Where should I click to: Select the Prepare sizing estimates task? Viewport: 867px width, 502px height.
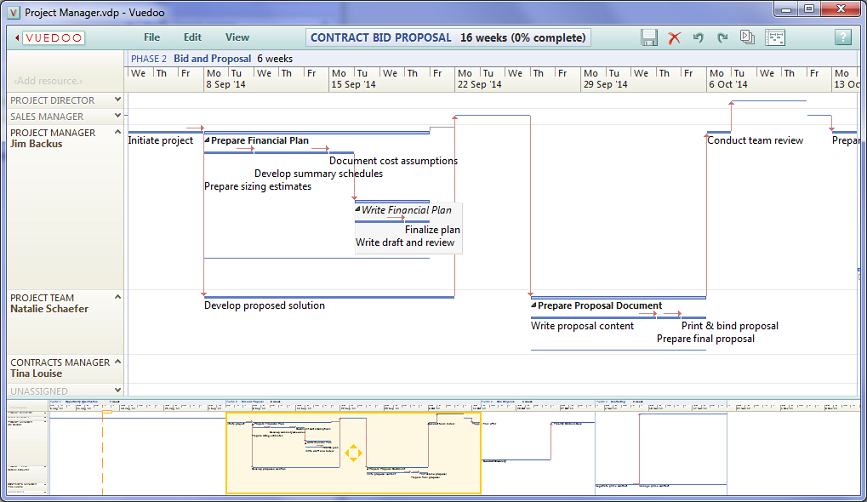click(x=258, y=187)
